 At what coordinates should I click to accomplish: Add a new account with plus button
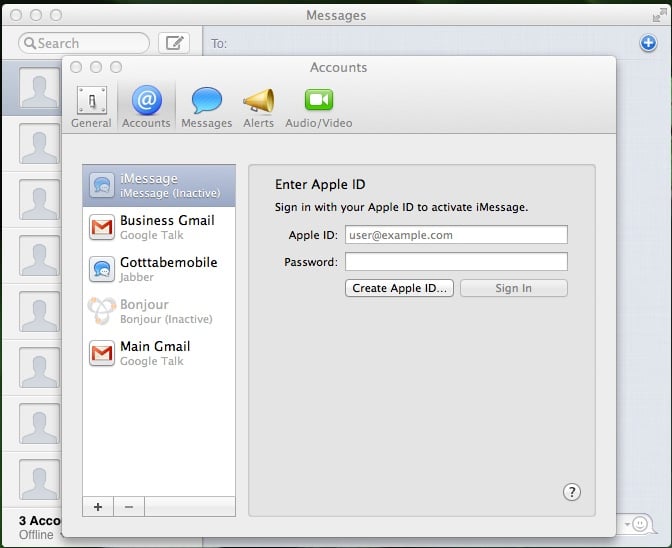pos(98,507)
